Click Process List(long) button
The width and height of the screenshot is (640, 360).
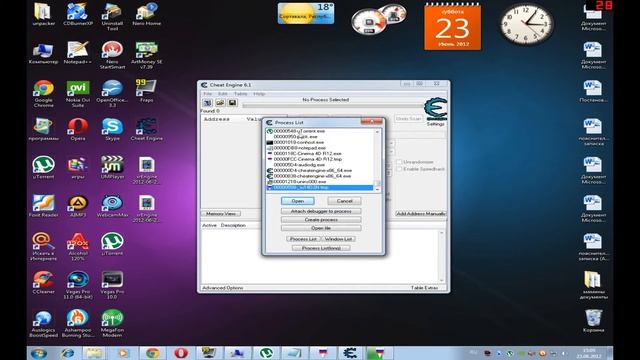click(321, 248)
